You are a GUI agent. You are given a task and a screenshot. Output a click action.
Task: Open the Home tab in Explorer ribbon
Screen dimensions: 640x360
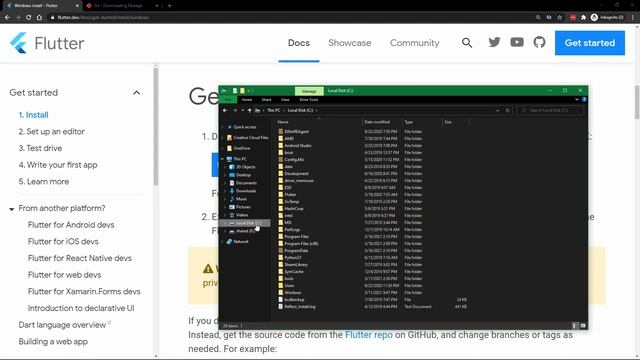[x=247, y=100]
